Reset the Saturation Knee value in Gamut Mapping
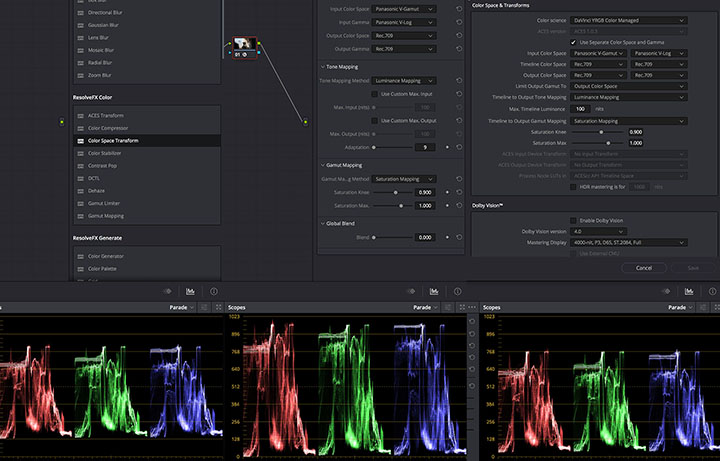This screenshot has width=720, height=461. pos(458,192)
